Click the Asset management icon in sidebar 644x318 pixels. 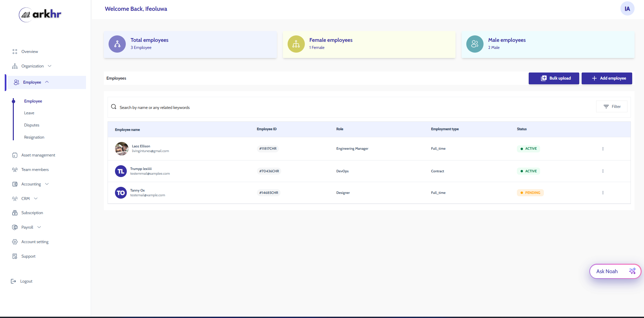click(15, 155)
